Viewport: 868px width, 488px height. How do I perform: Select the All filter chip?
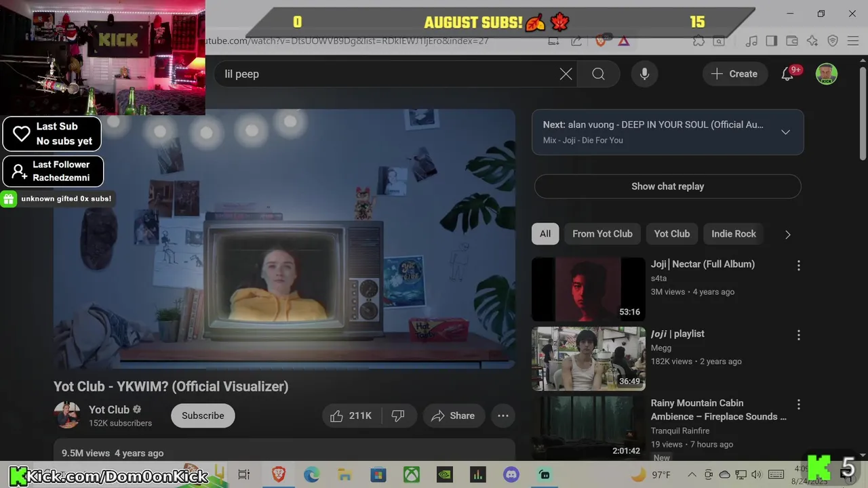545,234
